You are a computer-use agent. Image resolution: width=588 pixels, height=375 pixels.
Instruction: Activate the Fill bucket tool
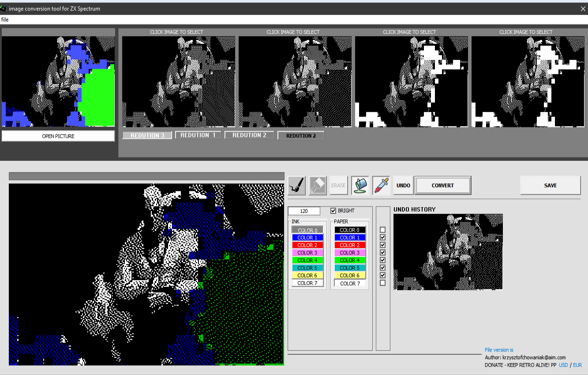[x=360, y=185]
